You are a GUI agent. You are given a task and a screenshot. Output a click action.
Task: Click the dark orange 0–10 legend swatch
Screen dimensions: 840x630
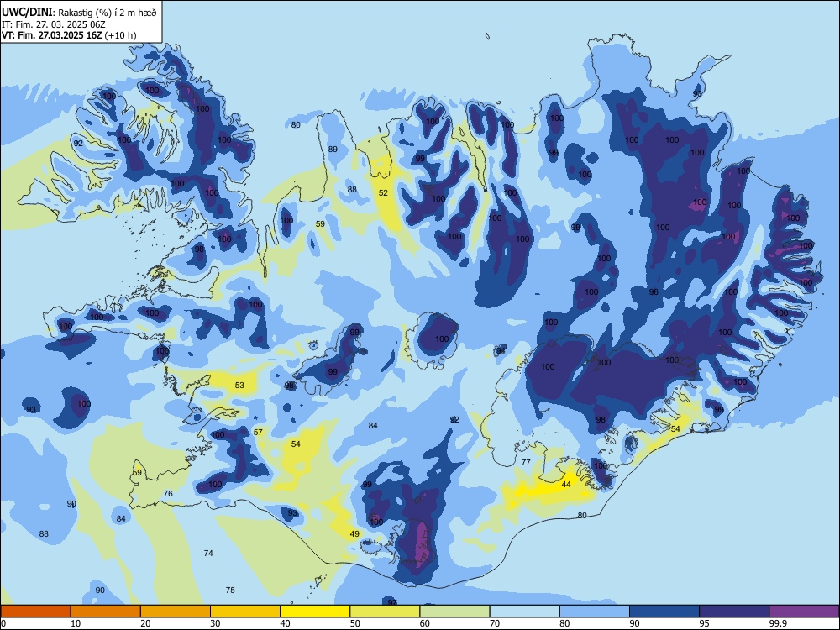(x=35, y=612)
